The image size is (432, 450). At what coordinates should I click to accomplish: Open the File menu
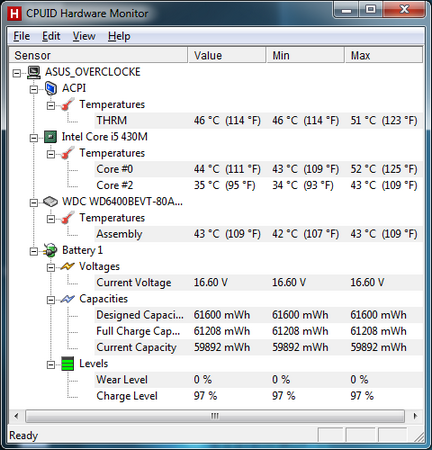pos(22,36)
